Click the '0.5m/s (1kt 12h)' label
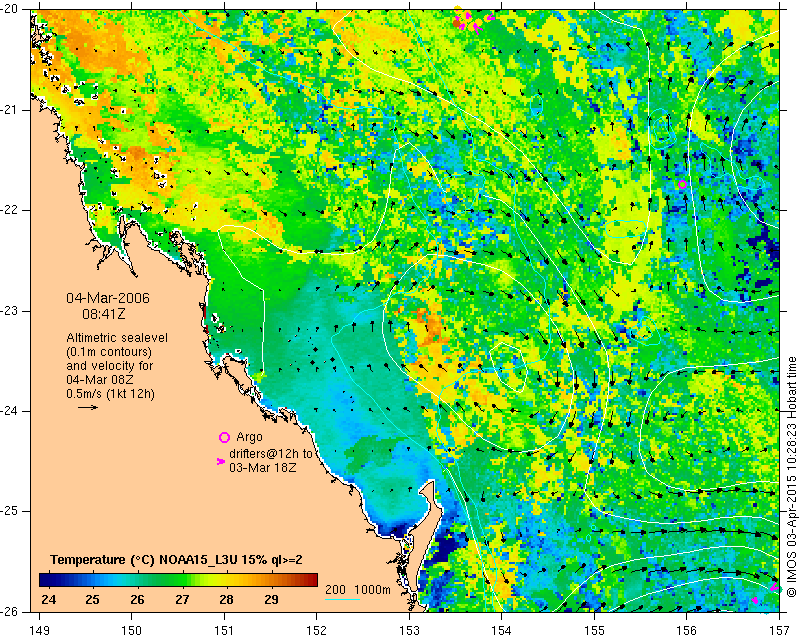Screen dimensions: 800x640 coord(110,394)
